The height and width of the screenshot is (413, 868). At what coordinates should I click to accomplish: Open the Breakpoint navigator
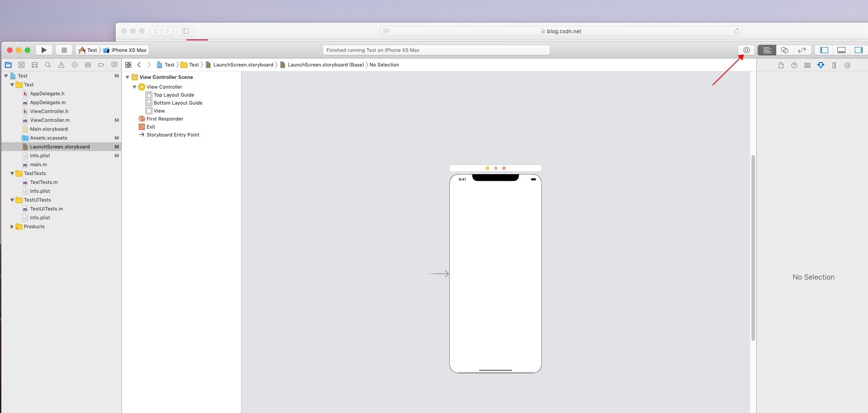pos(101,65)
